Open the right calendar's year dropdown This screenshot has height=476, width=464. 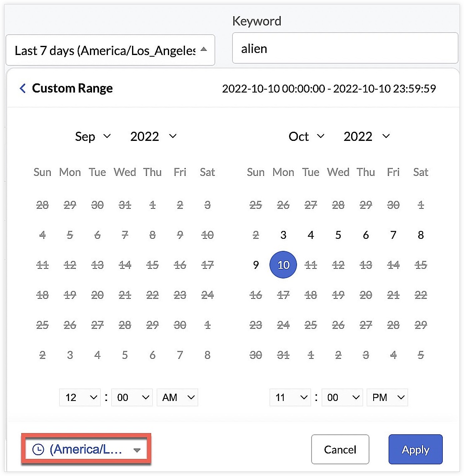(366, 136)
